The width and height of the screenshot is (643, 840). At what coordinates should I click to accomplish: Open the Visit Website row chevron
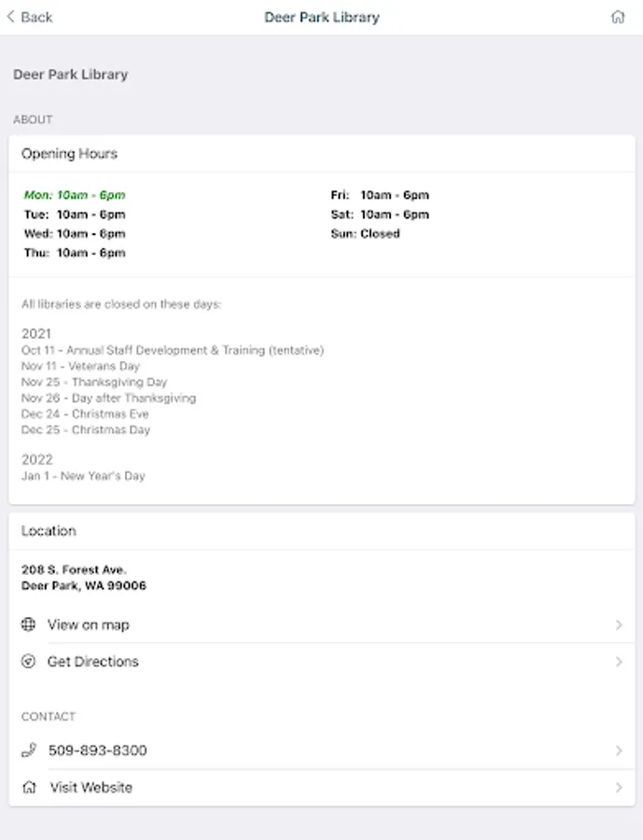coord(619,788)
